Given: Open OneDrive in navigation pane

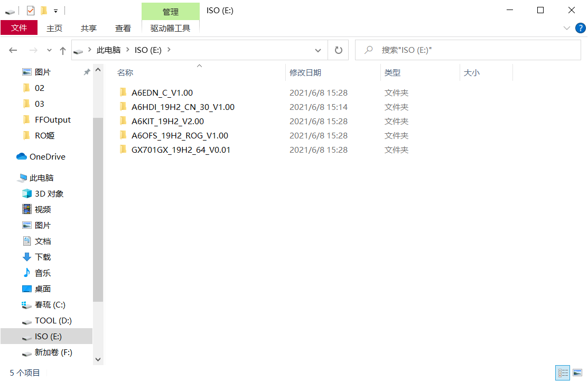Looking at the screenshot, I should pyautogui.click(x=47, y=157).
